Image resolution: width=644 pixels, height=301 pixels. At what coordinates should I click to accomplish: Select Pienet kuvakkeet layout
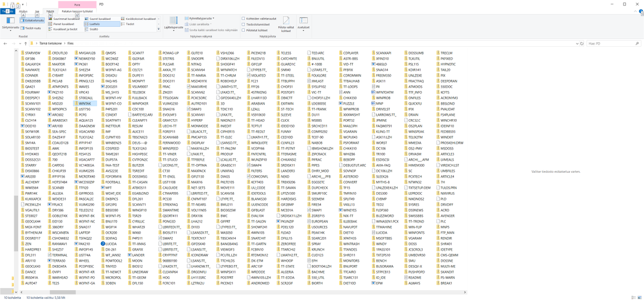(x=62, y=24)
